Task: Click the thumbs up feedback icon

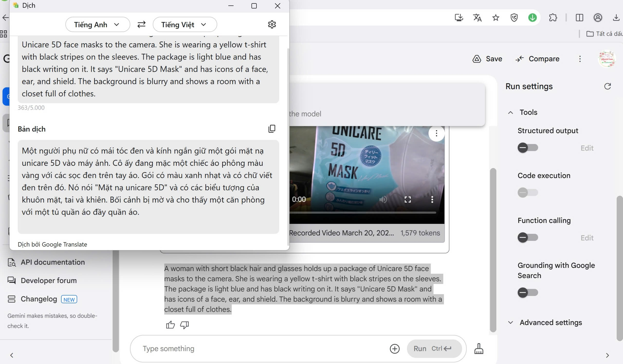Action: pyautogui.click(x=170, y=325)
